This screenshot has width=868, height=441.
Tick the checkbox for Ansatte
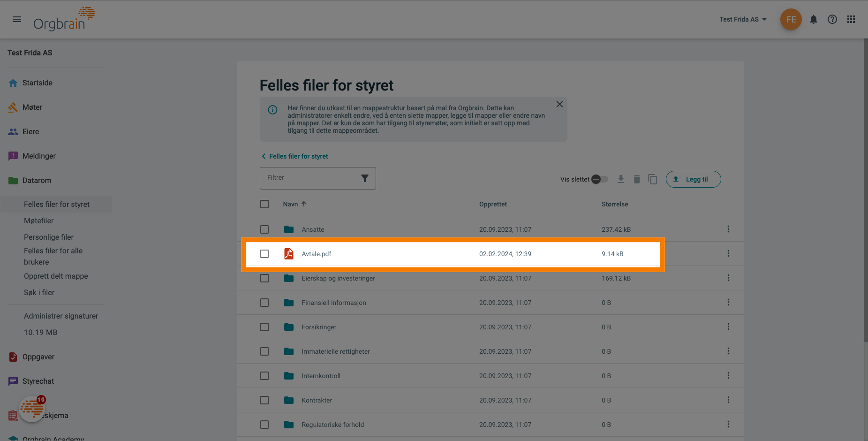264,229
